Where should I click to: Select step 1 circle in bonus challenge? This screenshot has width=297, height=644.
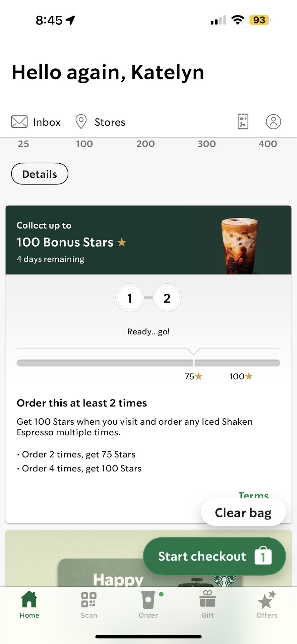pos(130,298)
